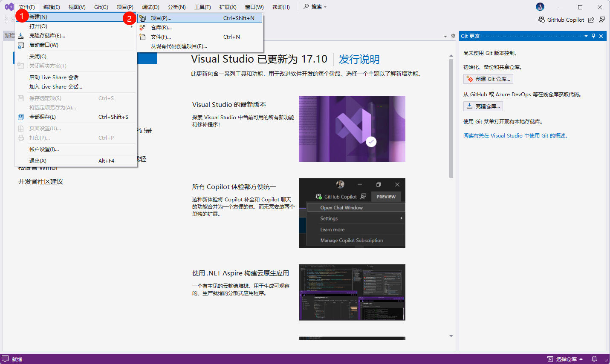Close the Git 更改 panel

click(x=601, y=36)
